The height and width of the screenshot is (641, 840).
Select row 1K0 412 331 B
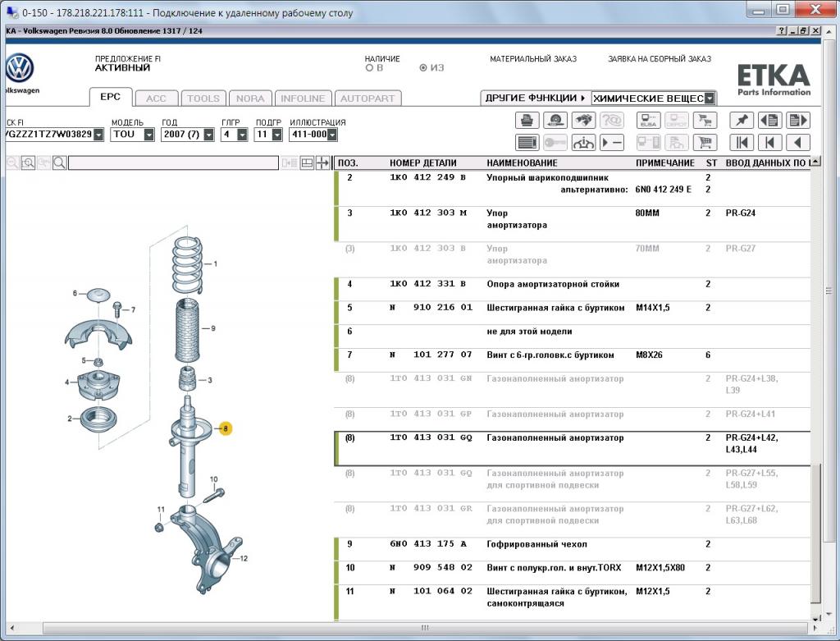[x=572, y=289]
